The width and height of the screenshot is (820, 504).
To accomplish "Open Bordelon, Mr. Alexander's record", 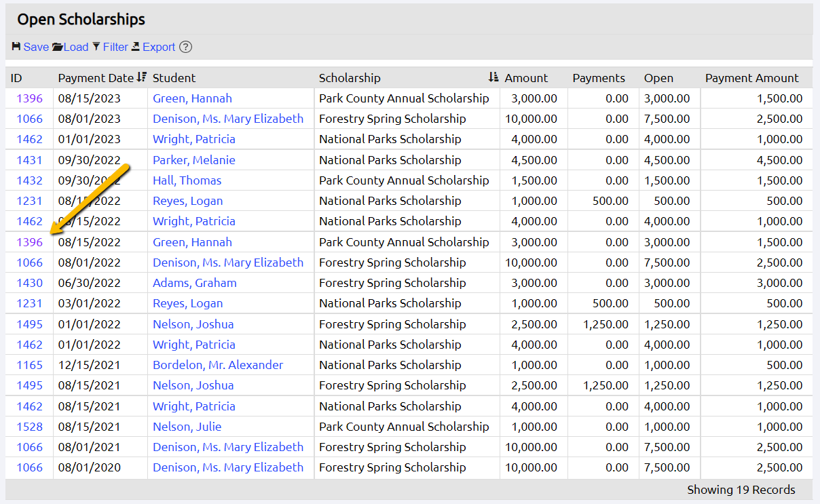I will 217,365.
